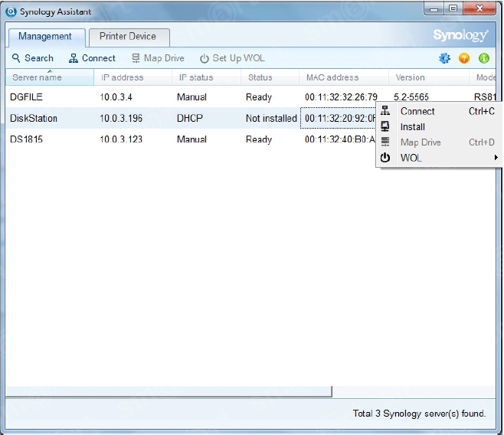Maximize the Synology Assistant window
The width and height of the screenshot is (504, 435).
point(453,9)
